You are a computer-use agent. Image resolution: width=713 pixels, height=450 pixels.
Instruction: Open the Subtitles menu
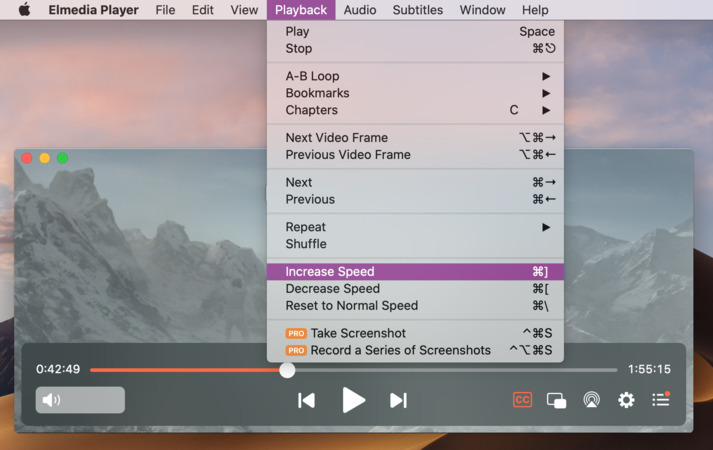tap(417, 10)
